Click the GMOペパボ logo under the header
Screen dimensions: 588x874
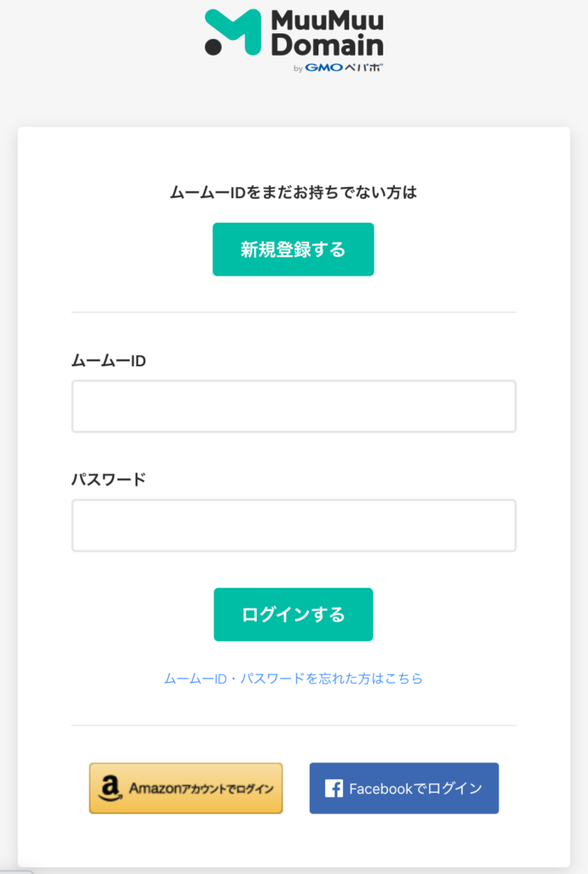(344, 68)
